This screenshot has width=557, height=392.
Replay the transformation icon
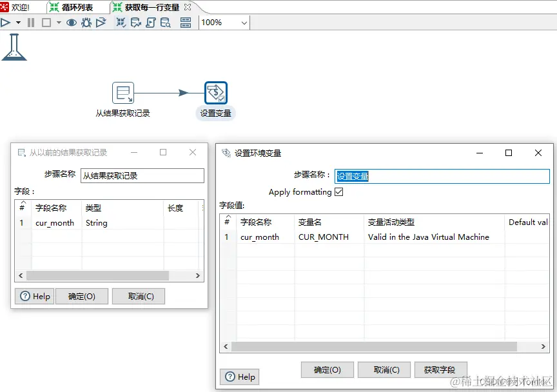pos(101,23)
